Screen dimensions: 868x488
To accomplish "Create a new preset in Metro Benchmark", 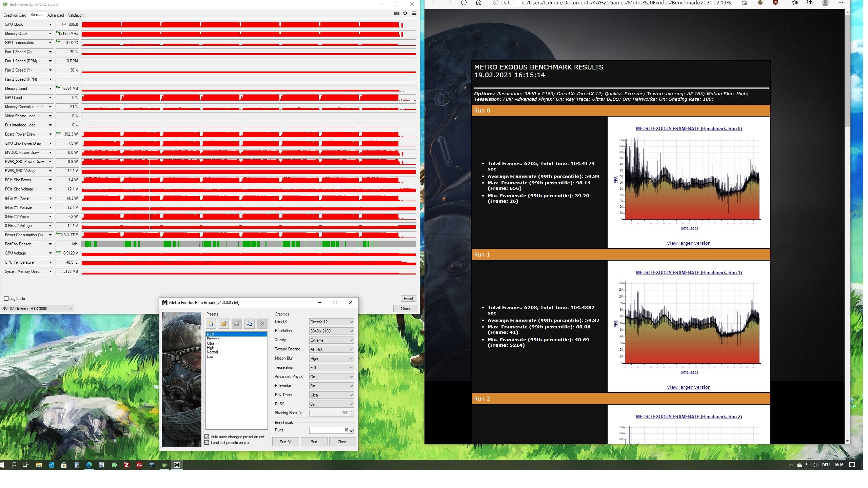I will (x=211, y=324).
